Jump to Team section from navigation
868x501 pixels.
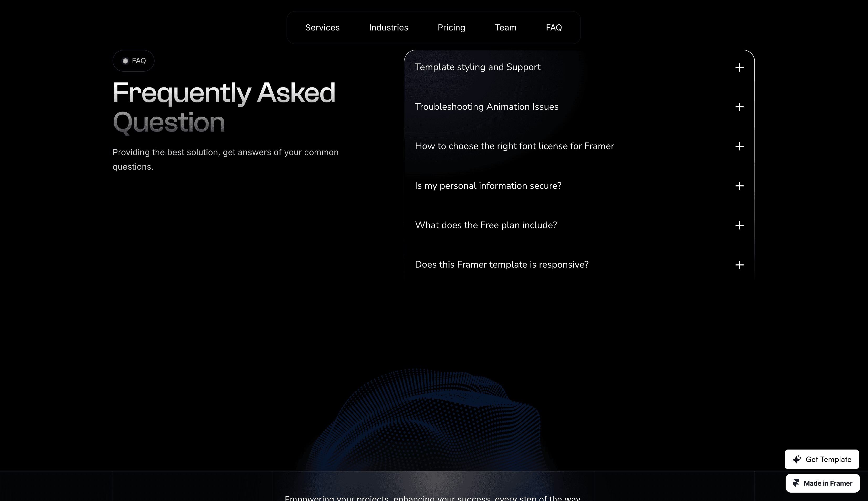505,28
